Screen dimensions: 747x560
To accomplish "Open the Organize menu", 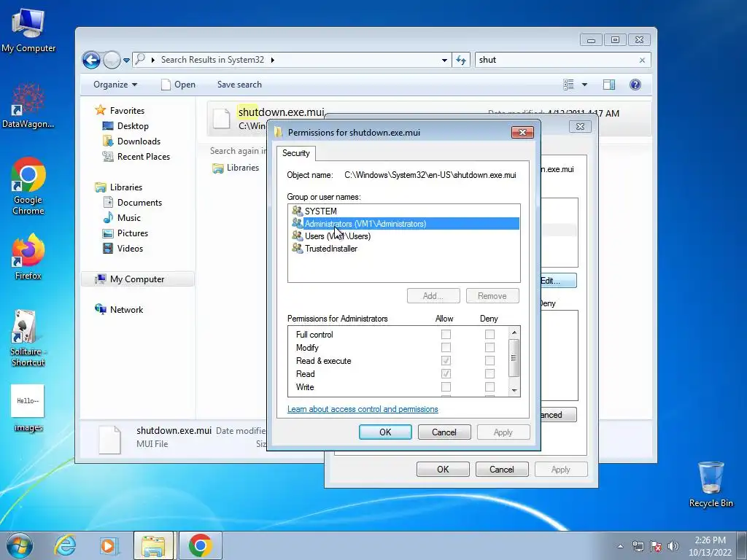I will [x=115, y=85].
